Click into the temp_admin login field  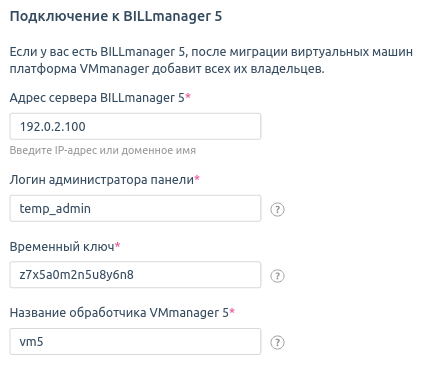pyautogui.click(x=135, y=208)
